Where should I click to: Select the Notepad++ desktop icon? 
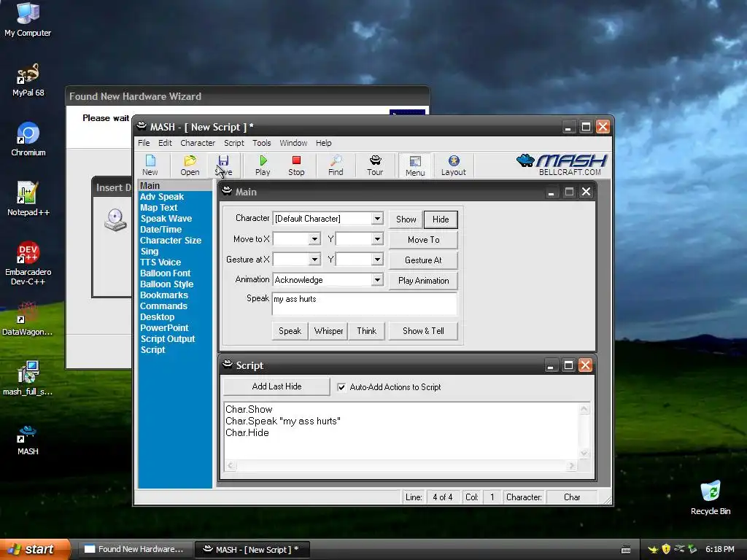point(28,199)
